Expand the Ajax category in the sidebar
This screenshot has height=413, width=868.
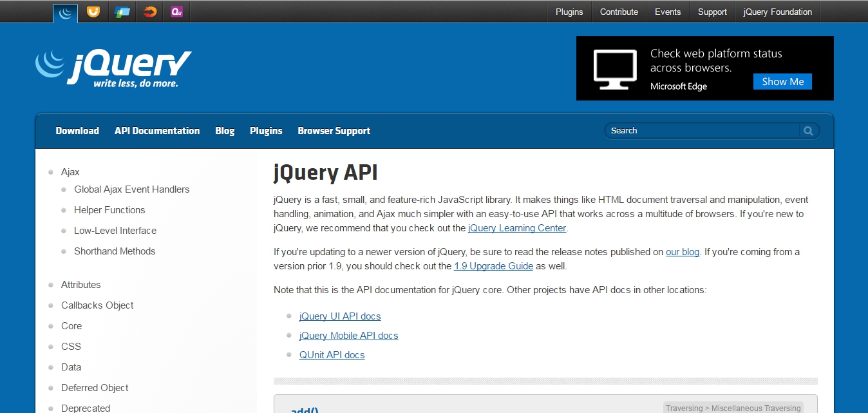click(70, 171)
